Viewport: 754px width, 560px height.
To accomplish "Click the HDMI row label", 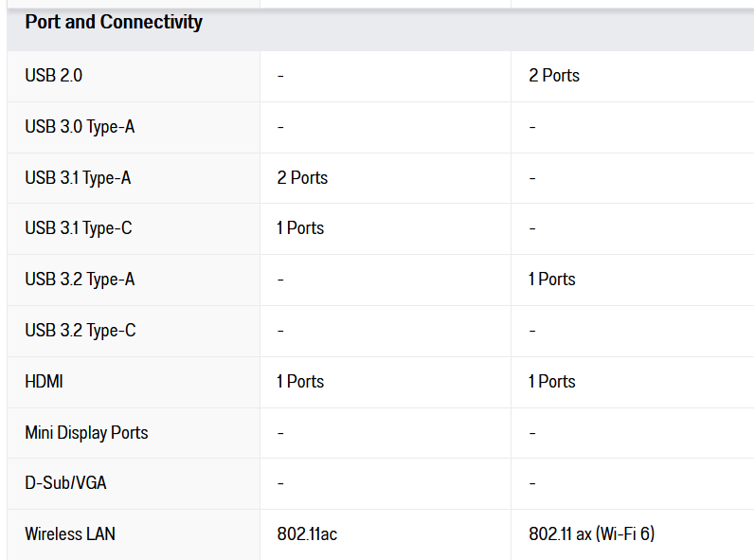I will click(44, 382).
